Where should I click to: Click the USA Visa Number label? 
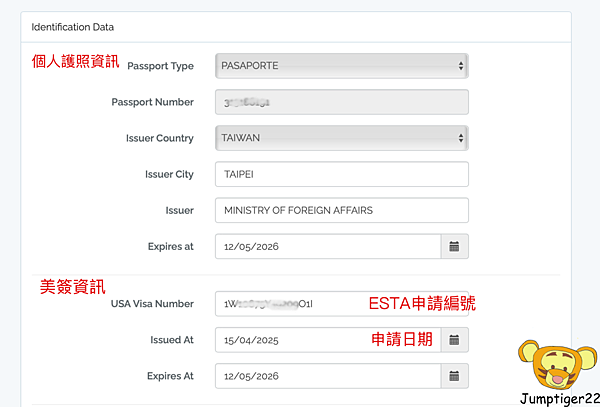(x=152, y=304)
